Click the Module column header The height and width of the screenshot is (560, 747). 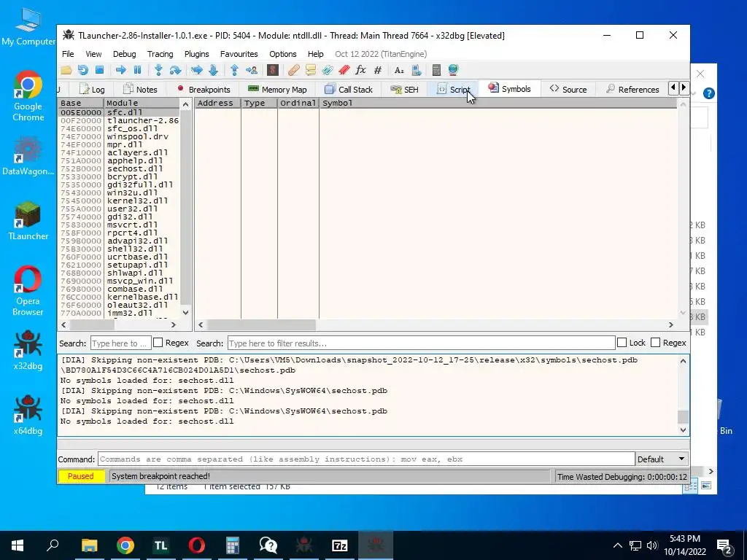click(142, 103)
